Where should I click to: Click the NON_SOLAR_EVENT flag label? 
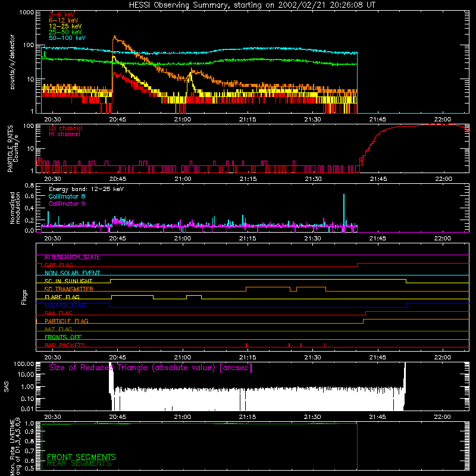coord(72,273)
